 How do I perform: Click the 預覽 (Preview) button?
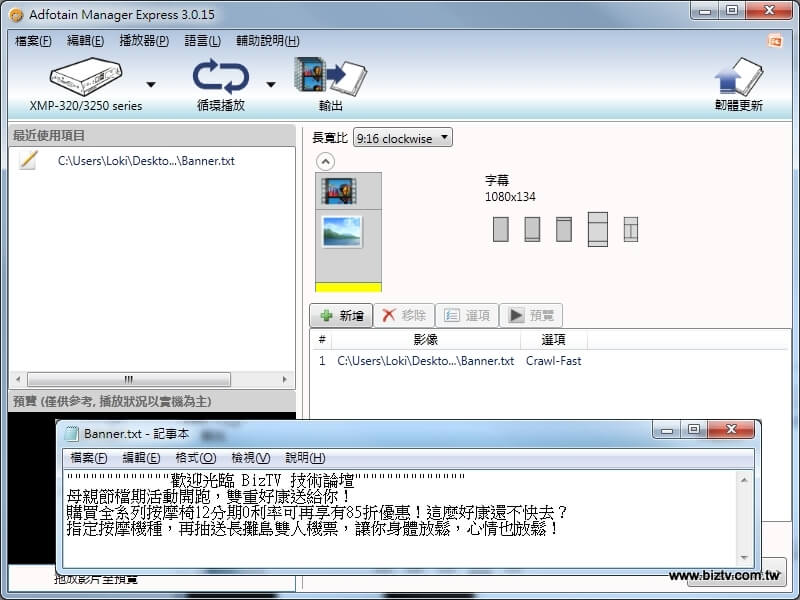[530, 315]
